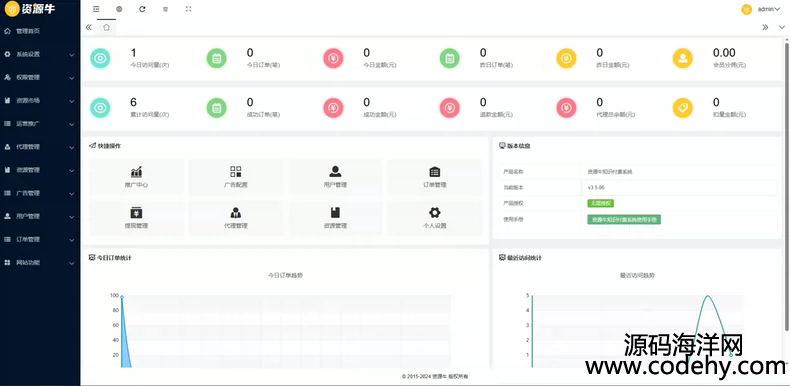790x386 pixels.
Task: Open 推广中心 quick action tile
Action: click(x=136, y=177)
